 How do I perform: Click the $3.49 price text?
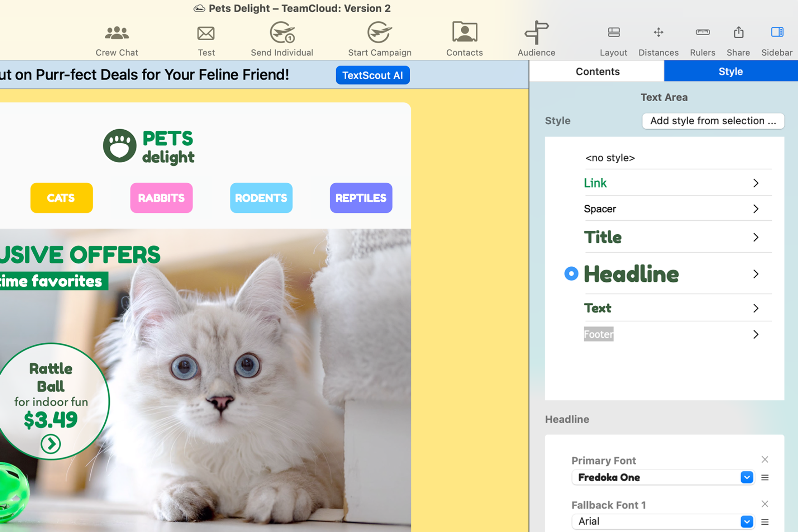pyautogui.click(x=50, y=420)
